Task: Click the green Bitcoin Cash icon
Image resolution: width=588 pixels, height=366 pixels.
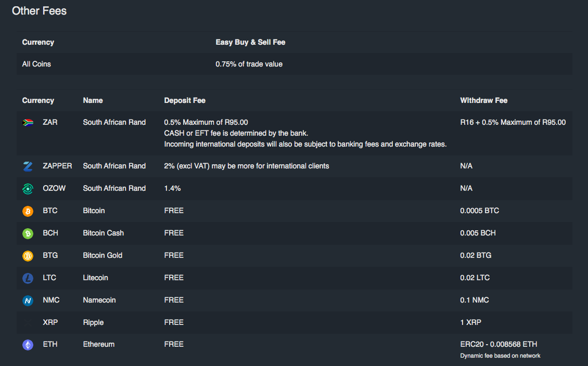Action: pos(28,233)
